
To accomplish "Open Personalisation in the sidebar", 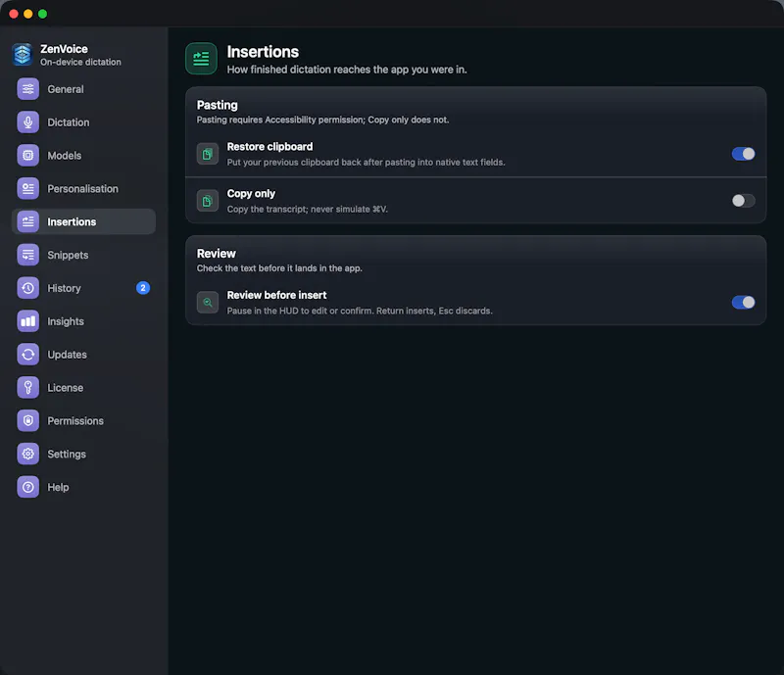I will pos(83,188).
